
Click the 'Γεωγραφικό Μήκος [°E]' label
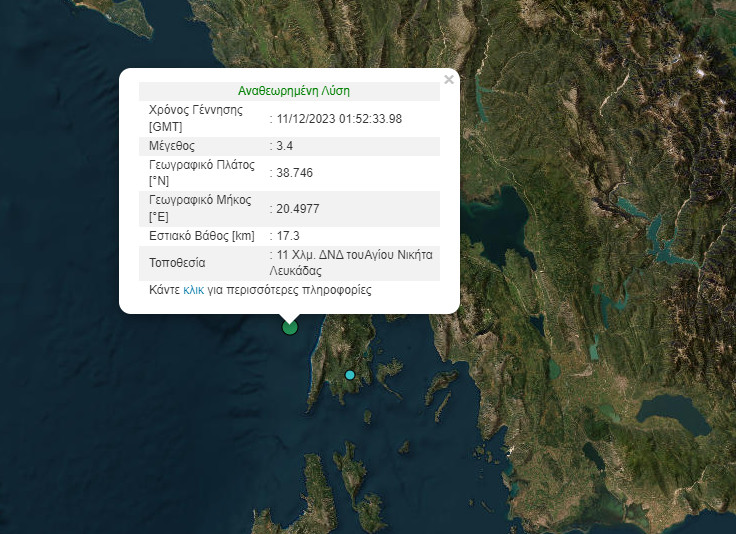click(200, 207)
